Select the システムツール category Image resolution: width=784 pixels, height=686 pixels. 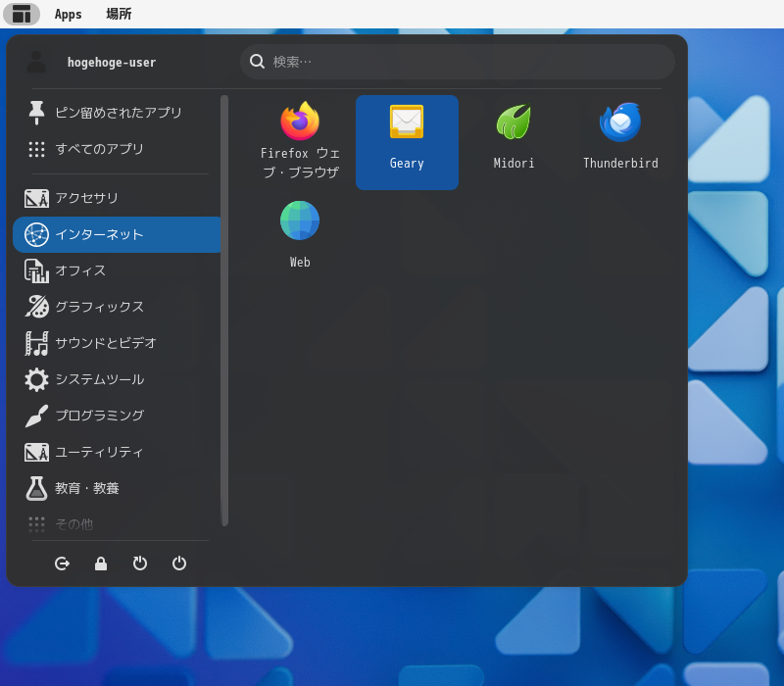point(117,379)
